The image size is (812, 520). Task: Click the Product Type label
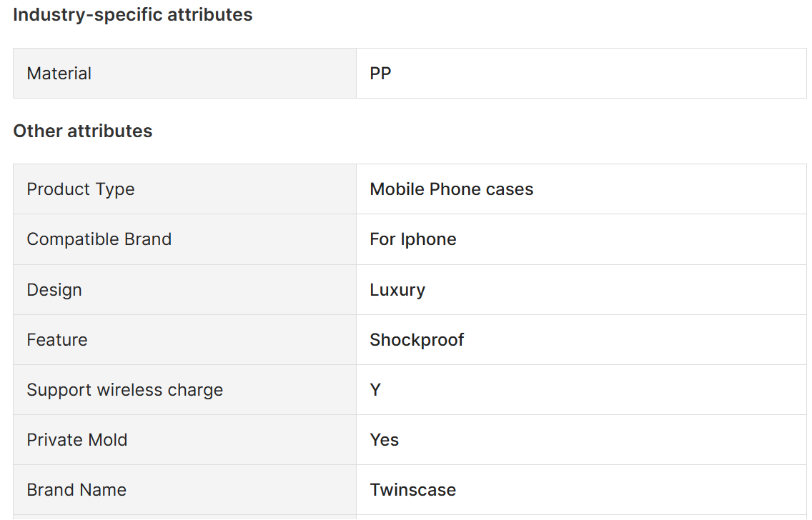click(81, 189)
